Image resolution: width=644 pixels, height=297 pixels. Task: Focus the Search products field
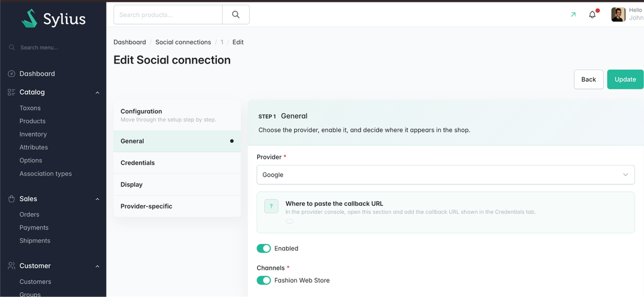coord(168,15)
